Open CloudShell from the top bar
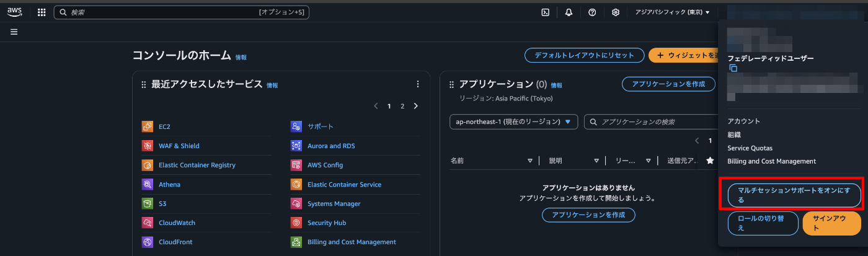 click(x=546, y=12)
